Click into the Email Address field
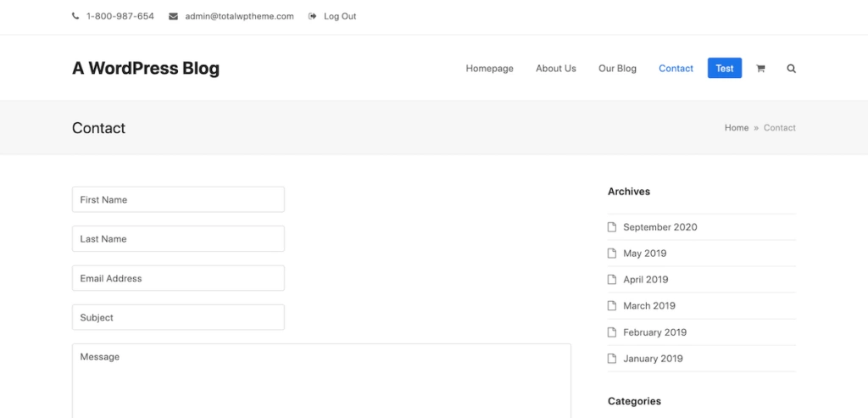 tap(178, 278)
